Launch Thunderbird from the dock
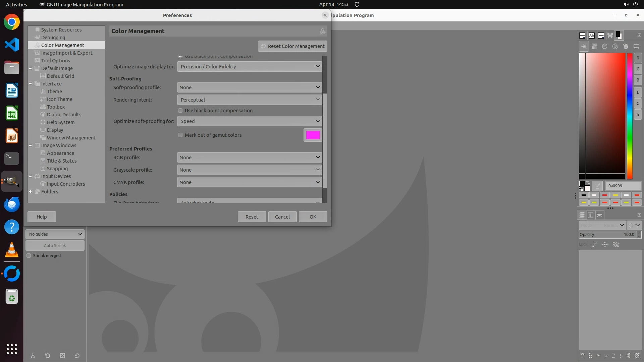The image size is (644, 362). [x=12, y=204]
